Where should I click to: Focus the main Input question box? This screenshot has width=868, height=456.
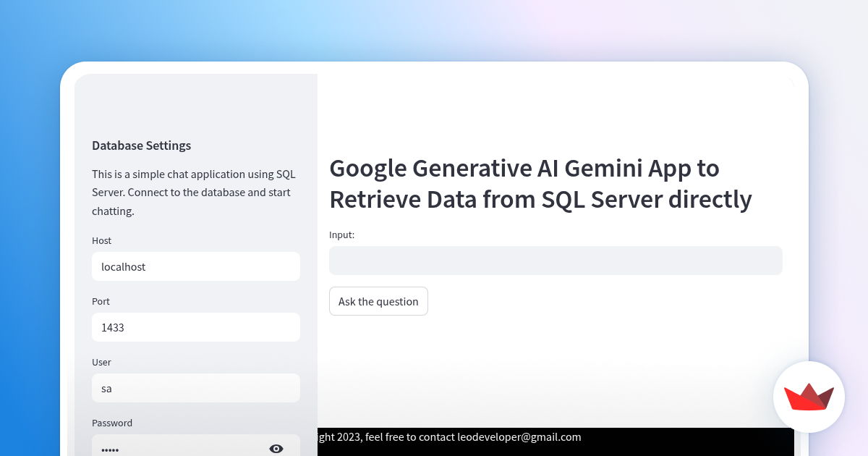(556, 261)
